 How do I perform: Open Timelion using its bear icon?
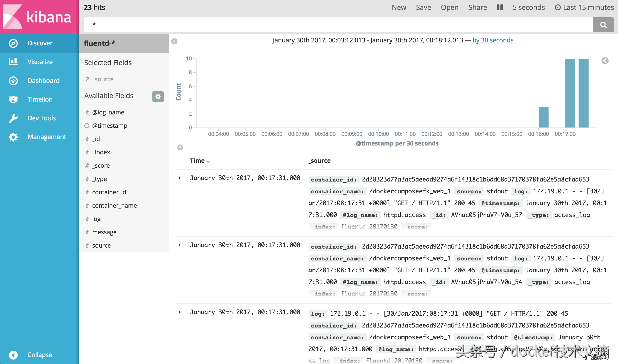pyautogui.click(x=13, y=99)
